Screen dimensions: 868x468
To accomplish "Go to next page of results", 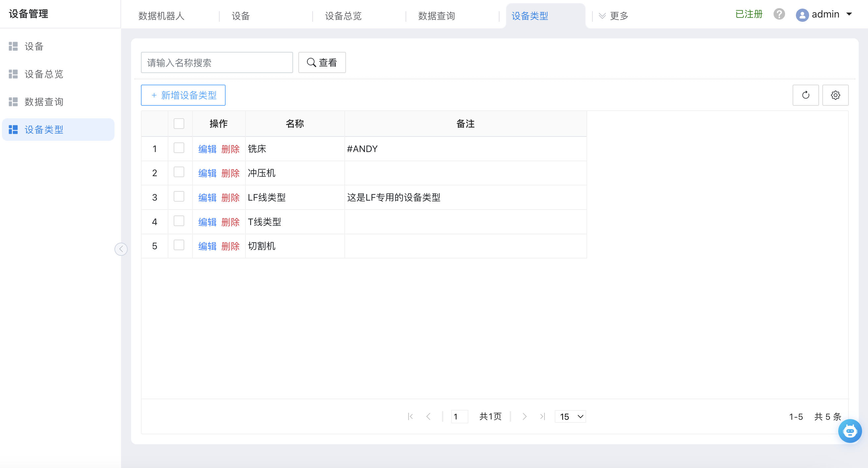I will pos(524,416).
